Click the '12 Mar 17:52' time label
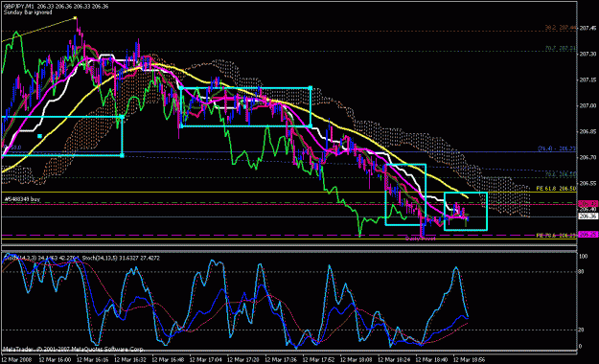Screen dimensions: 599x364 coord(318,359)
